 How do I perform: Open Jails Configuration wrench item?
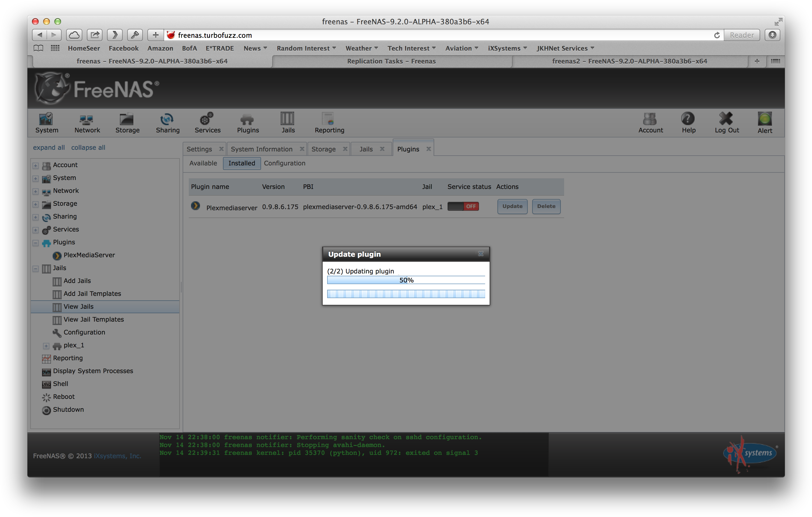point(84,332)
